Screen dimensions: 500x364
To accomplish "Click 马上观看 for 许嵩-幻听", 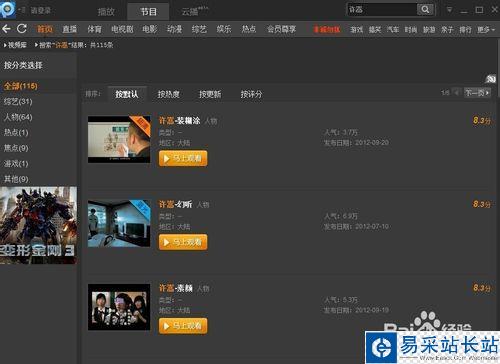I will tap(183, 242).
